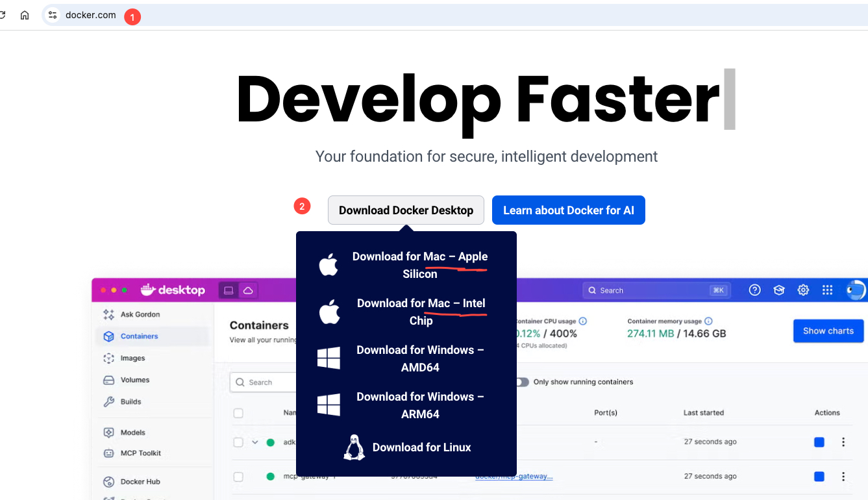This screenshot has width=868, height=500.
Task: Click the Docker desktop whale logo
Action: coord(173,290)
